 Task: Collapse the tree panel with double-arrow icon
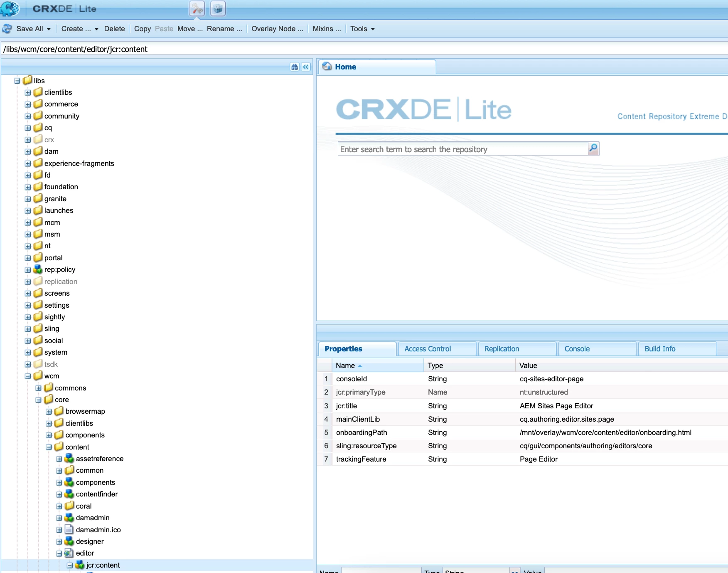pyautogui.click(x=306, y=67)
